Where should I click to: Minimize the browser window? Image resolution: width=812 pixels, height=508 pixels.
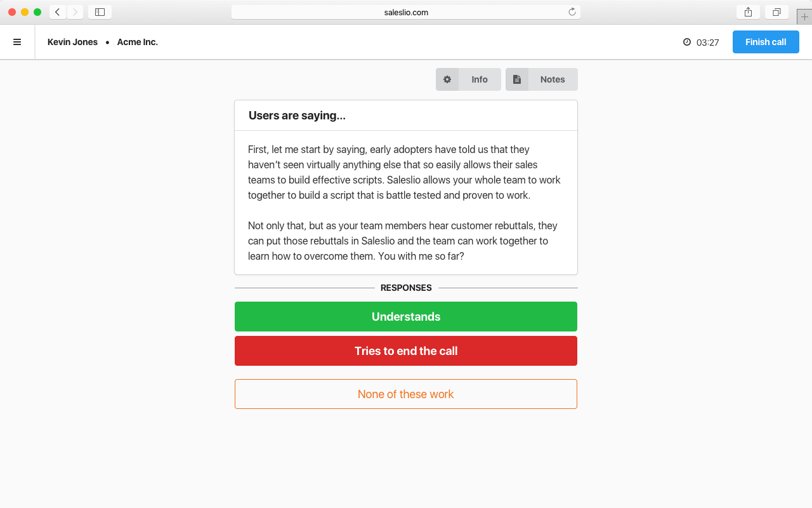coord(25,12)
